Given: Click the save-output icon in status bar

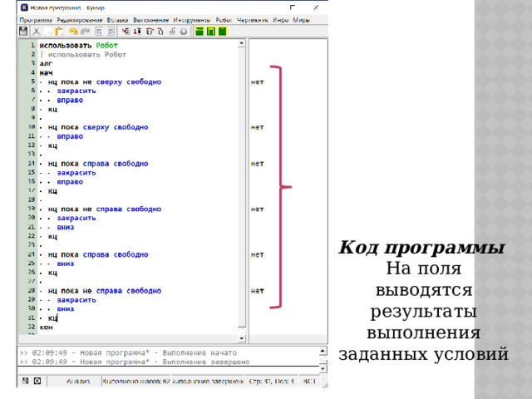Looking at the screenshot, I should [x=25, y=381].
